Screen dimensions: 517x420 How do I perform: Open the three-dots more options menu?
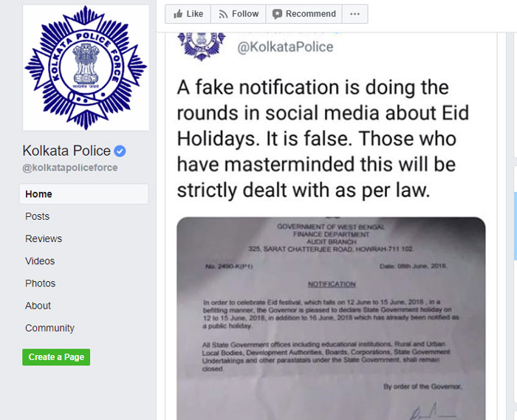click(355, 14)
